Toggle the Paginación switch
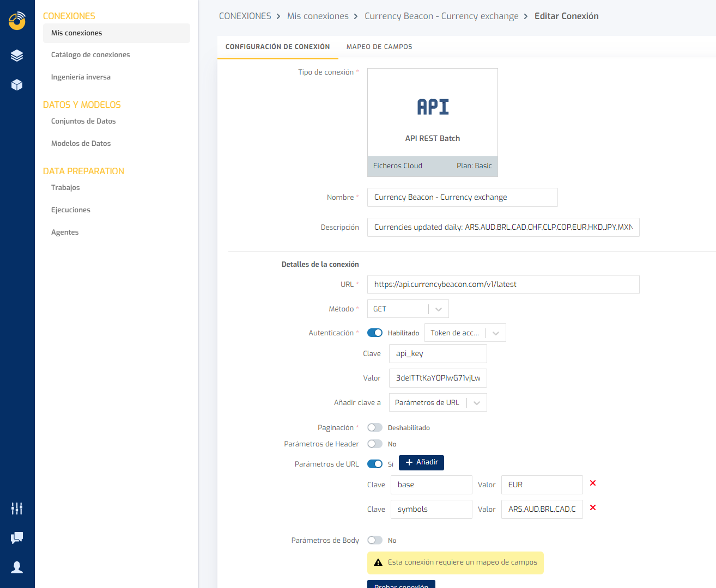This screenshot has height=588, width=716. coord(375,427)
